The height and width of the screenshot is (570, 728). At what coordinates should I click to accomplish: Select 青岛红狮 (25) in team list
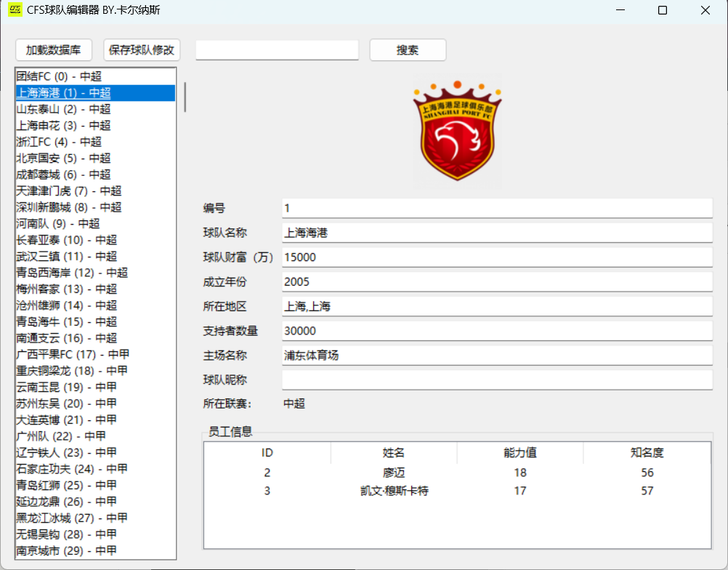click(x=96, y=486)
